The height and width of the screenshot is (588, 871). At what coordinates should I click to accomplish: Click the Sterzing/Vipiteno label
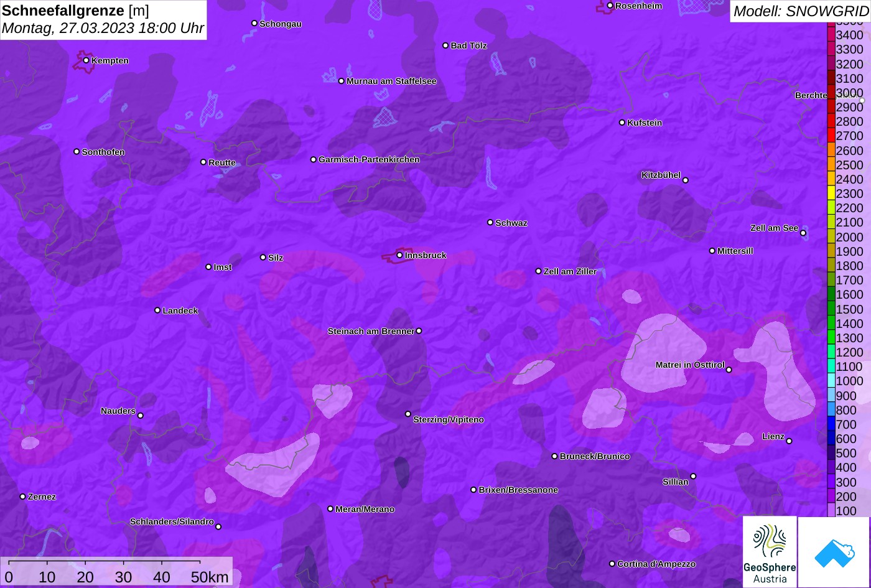coord(449,419)
